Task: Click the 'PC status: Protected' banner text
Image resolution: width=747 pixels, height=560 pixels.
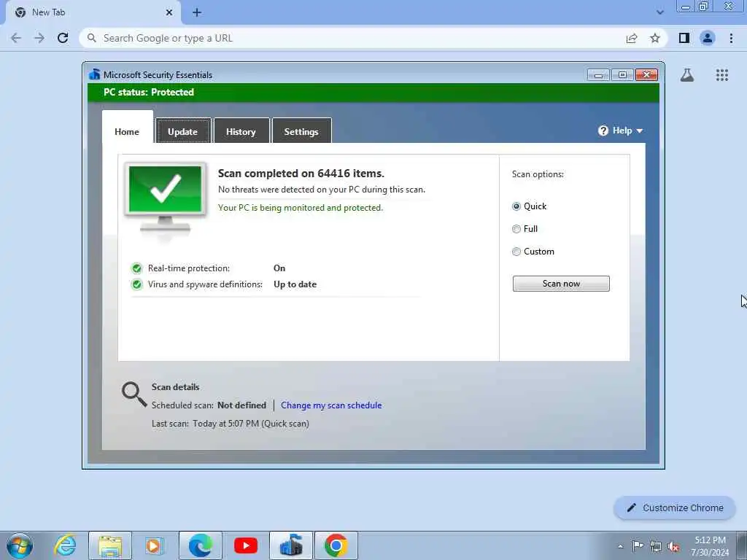Action: point(149,92)
